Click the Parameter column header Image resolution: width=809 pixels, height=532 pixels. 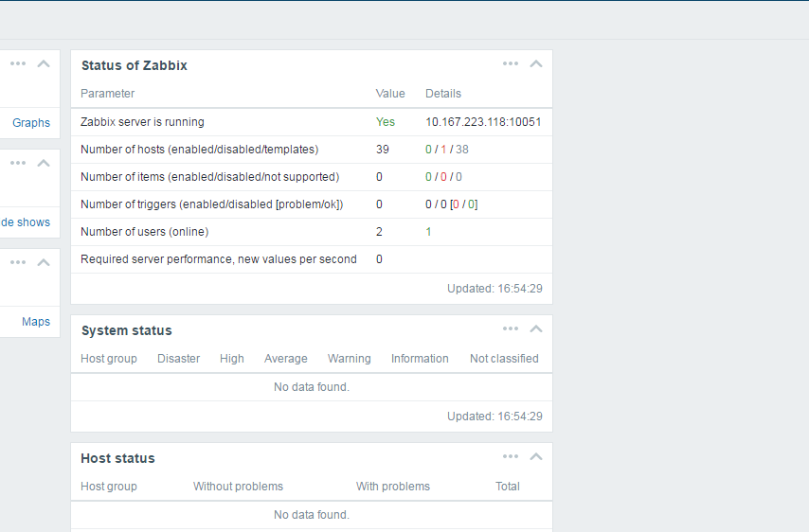point(107,94)
